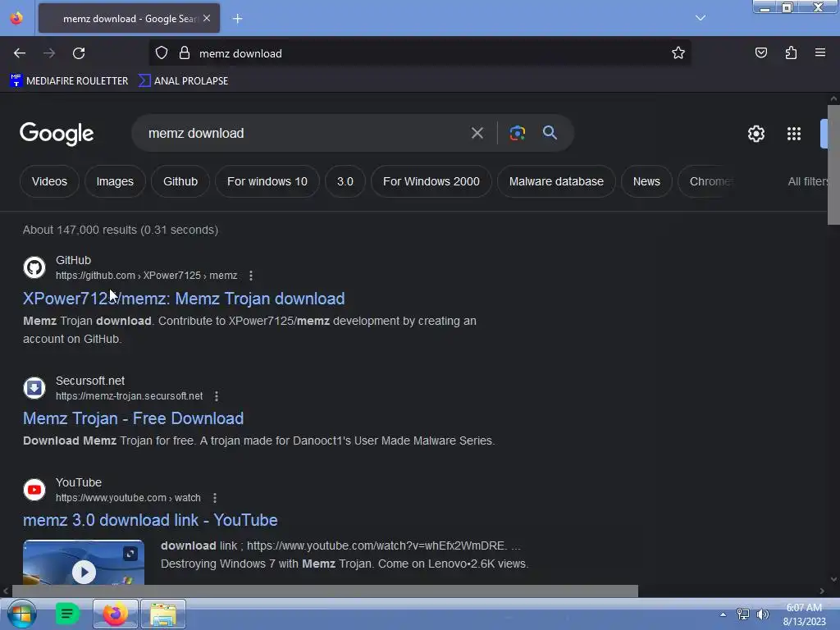Go back to the previous page
This screenshot has height=630, width=840.
[20, 53]
